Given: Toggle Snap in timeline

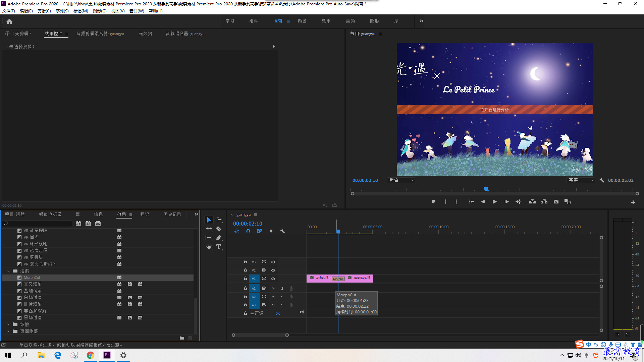Looking at the screenshot, I should pyautogui.click(x=248, y=231).
